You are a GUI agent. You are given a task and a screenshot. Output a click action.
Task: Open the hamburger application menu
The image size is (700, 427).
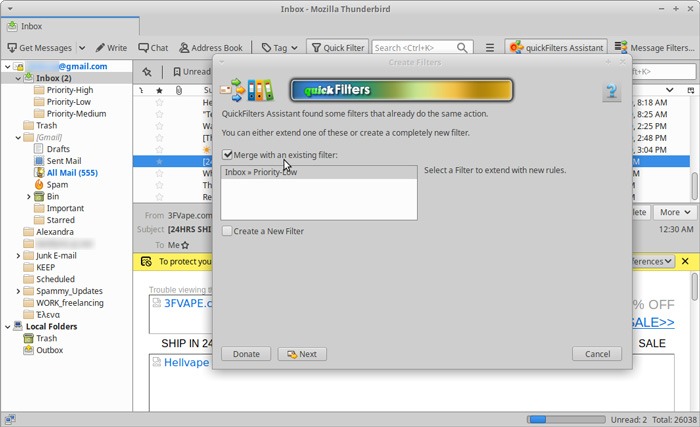click(x=490, y=48)
